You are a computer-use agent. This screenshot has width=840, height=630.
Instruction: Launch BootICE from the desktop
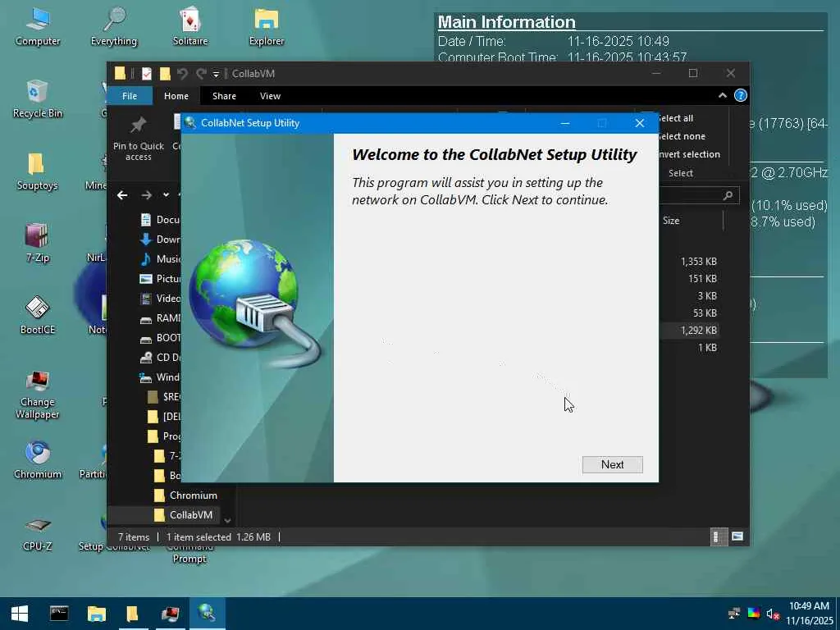point(38,315)
